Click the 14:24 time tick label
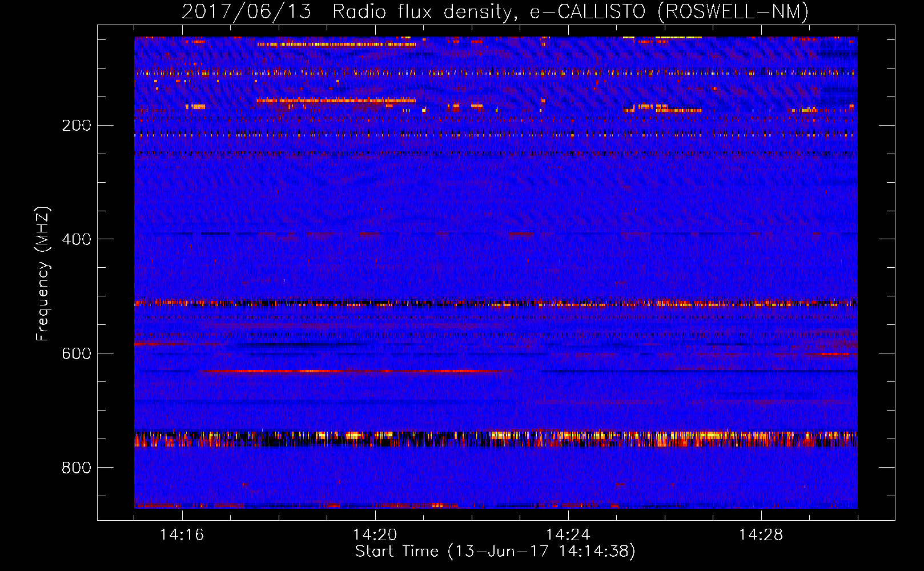924x571 pixels. [x=568, y=535]
